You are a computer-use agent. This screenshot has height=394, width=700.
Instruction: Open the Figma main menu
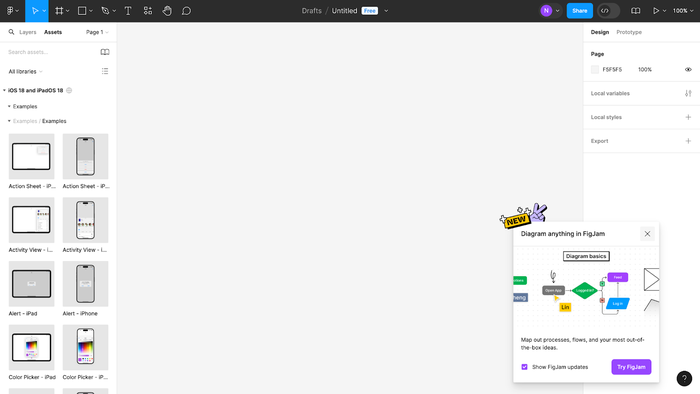(x=11, y=11)
